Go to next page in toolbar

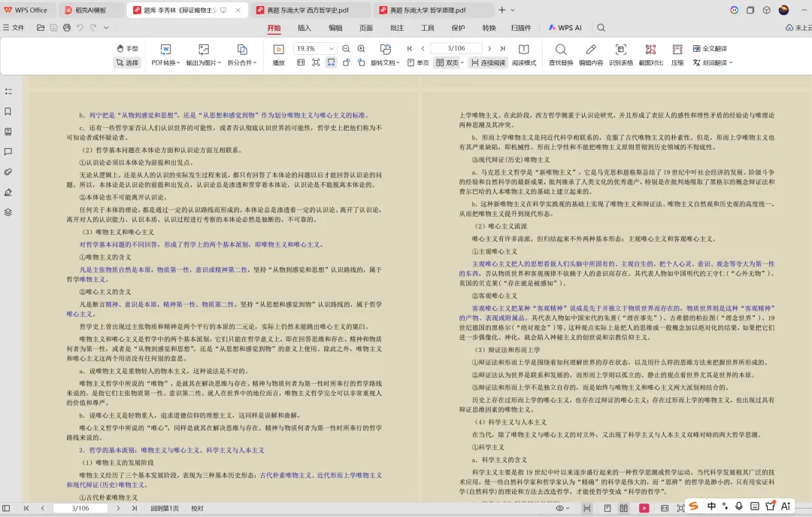tap(489, 48)
